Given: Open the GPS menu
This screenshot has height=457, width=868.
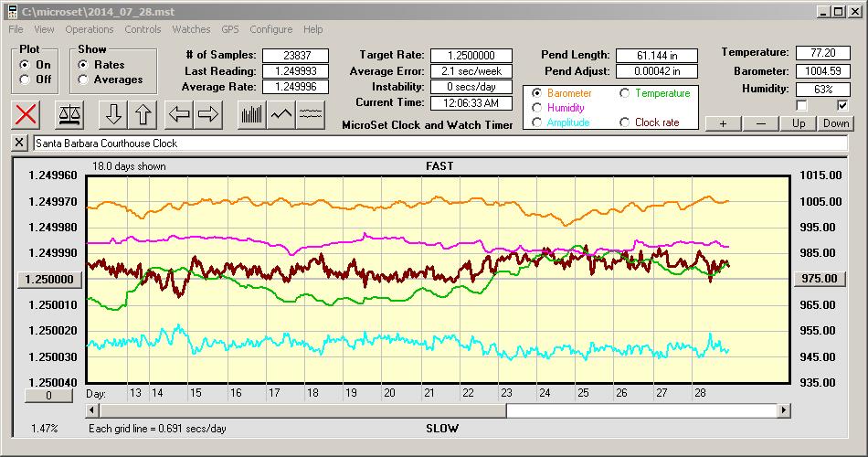Looking at the screenshot, I should 230,29.
